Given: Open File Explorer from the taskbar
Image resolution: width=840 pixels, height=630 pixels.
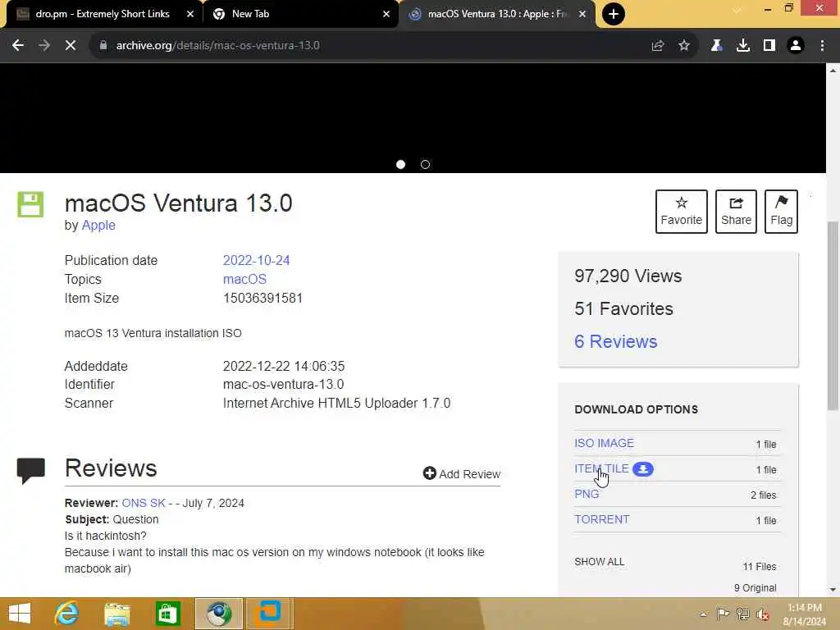Looking at the screenshot, I should [x=117, y=614].
